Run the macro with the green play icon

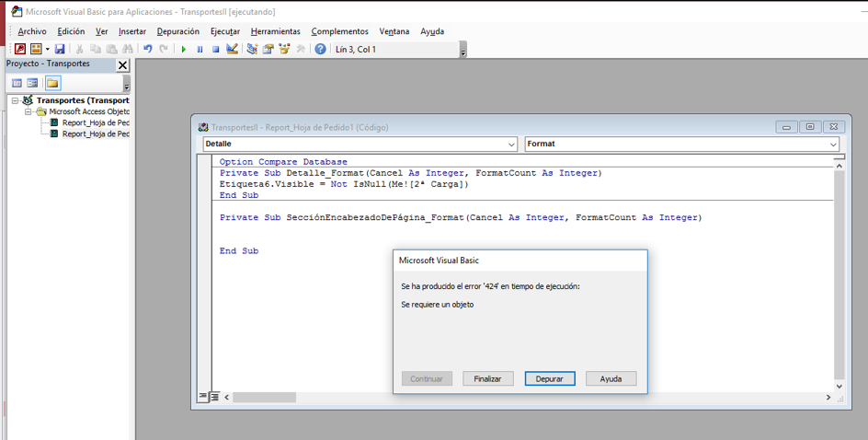(x=184, y=50)
